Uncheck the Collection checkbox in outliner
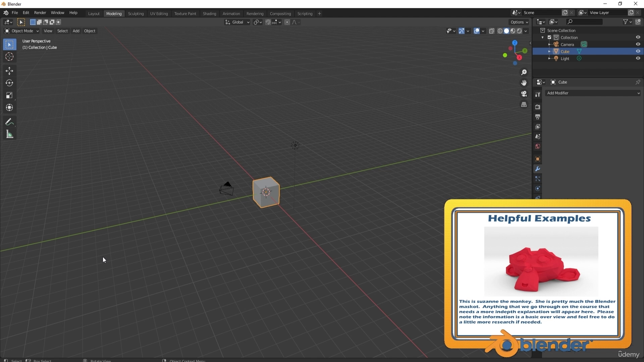Image resolution: width=644 pixels, height=362 pixels. pos(549,37)
